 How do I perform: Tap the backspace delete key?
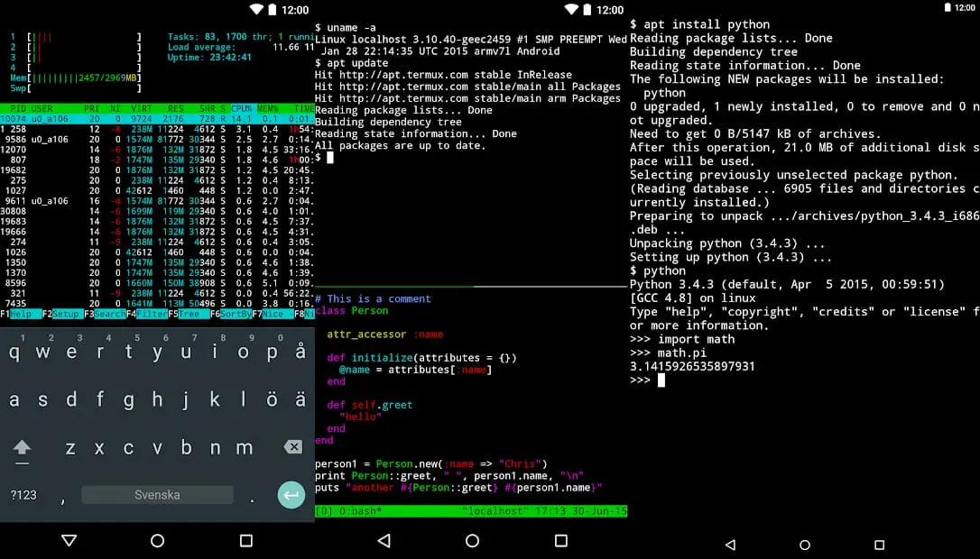292,447
